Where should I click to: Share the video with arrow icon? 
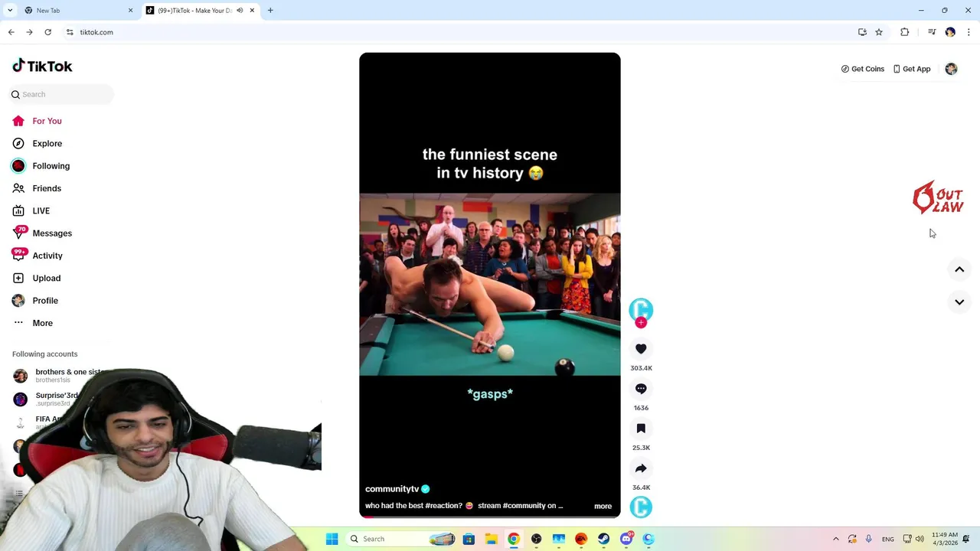coord(641,468)
